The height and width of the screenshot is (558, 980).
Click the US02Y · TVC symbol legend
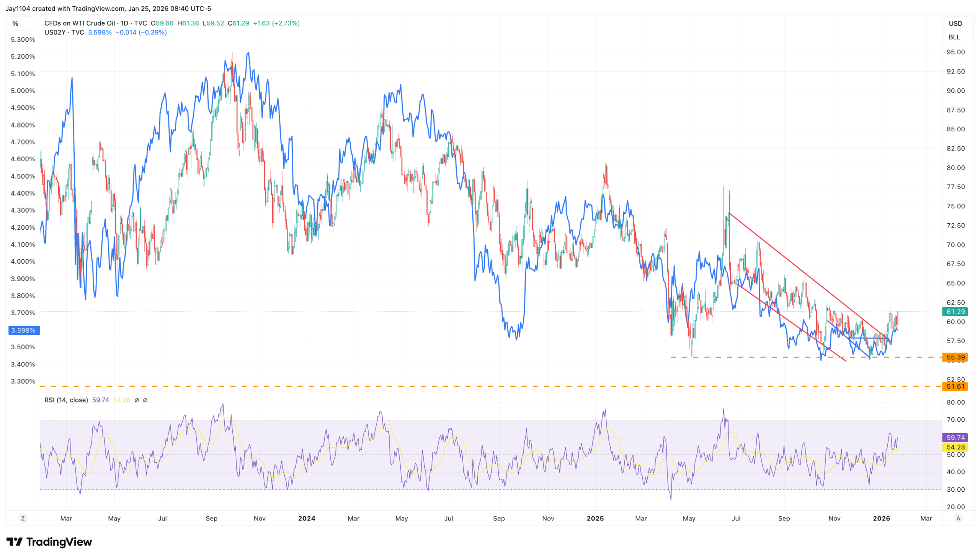click(64, 33)
